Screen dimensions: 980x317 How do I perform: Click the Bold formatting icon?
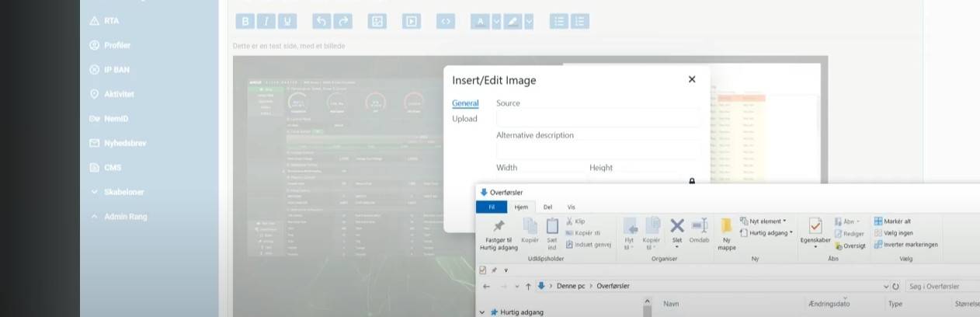click(x=245, y=22)
